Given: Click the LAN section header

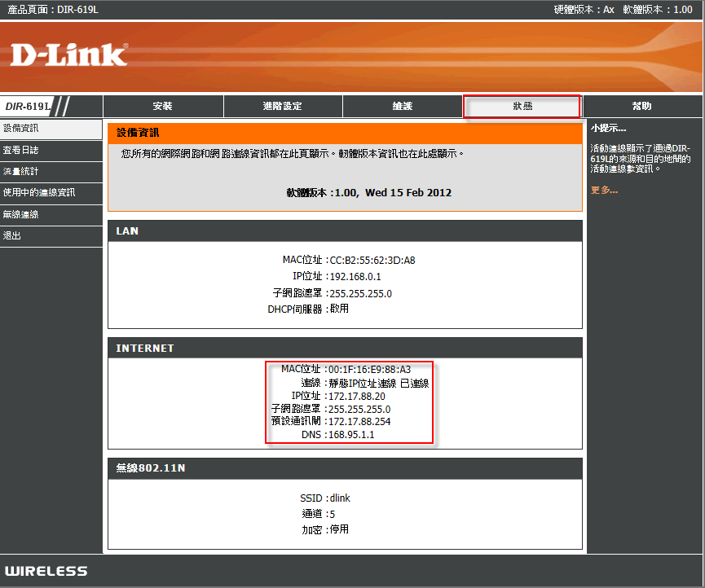Looking at the screenshot, I should point(345,231).
